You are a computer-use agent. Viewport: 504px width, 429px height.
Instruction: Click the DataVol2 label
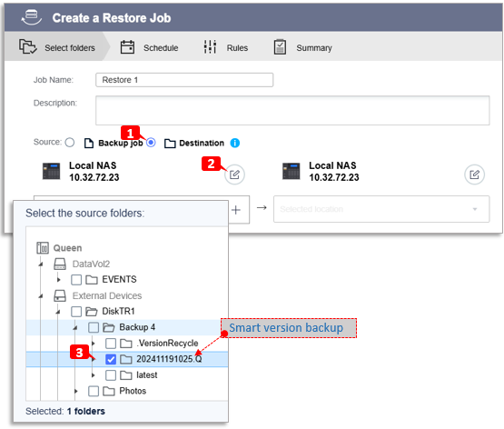(91, 264)
